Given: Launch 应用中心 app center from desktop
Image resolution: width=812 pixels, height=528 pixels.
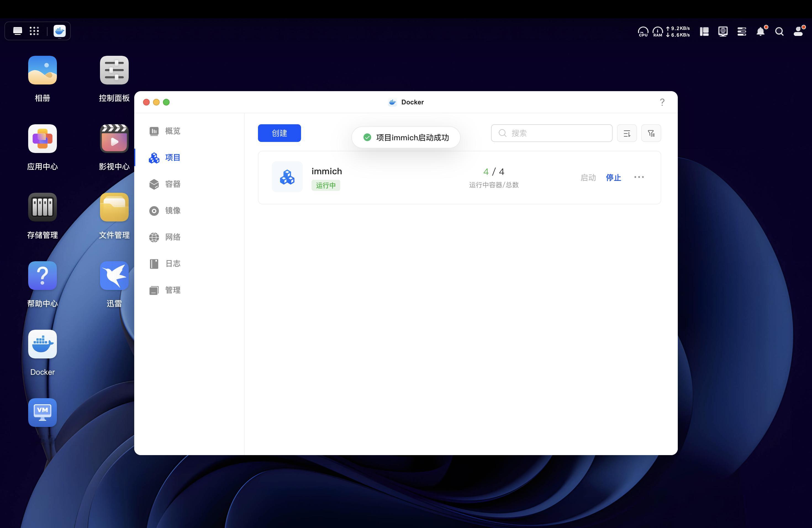Looking at the screenshot, I should (42, 139).
